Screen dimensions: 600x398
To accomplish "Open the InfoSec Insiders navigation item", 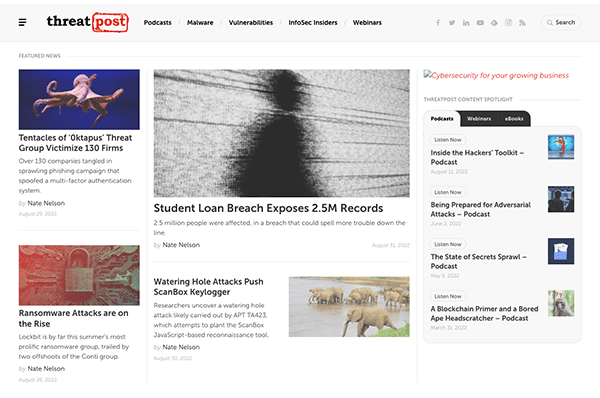I will 313,23.
